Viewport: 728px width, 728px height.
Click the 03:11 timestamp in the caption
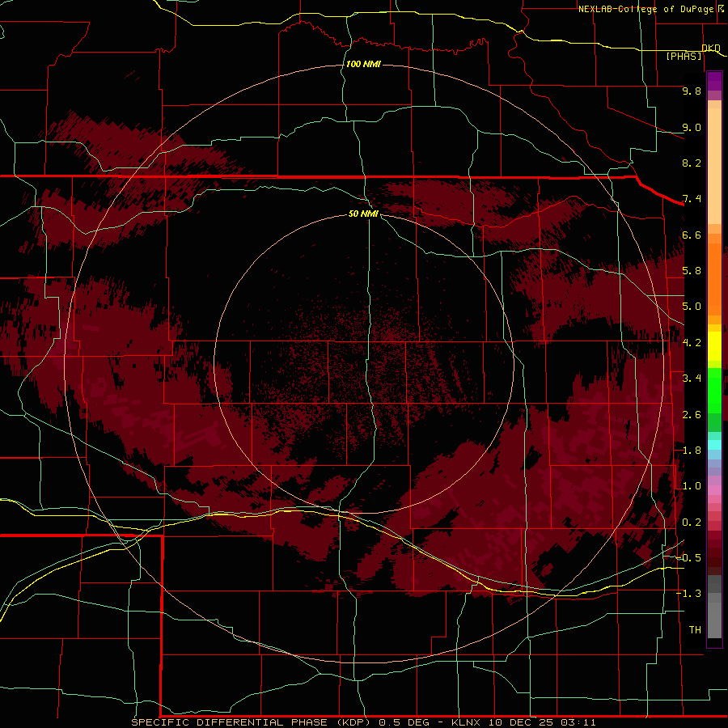578,722
